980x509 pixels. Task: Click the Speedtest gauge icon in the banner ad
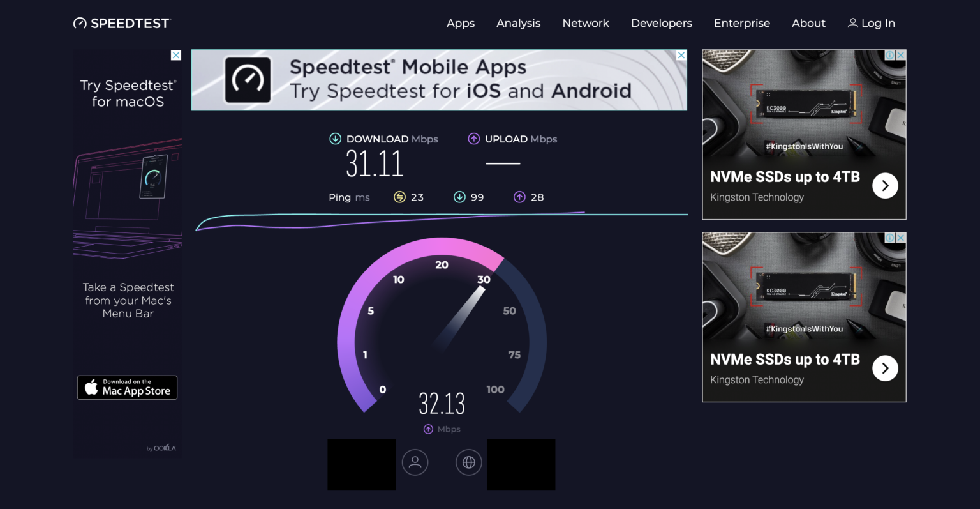(248, 79)
